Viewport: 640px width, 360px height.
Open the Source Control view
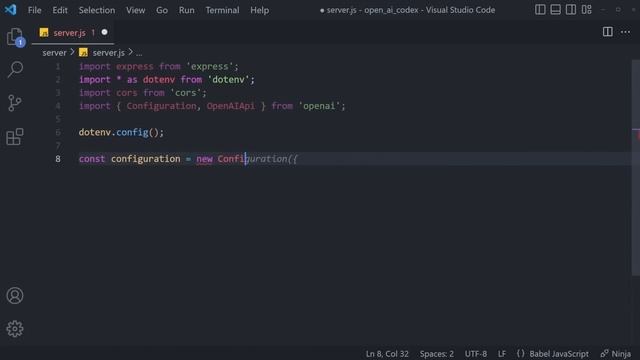pos(15,103)
